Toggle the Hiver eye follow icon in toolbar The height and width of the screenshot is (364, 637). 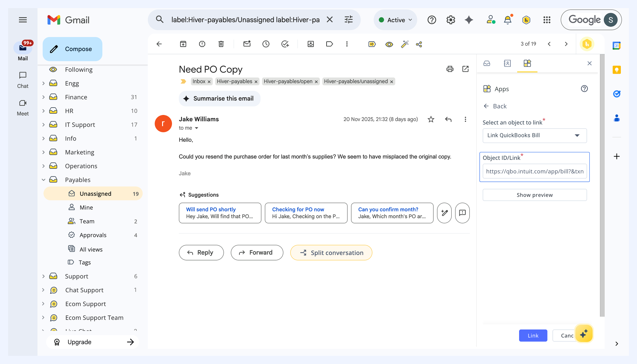[389, 44]
